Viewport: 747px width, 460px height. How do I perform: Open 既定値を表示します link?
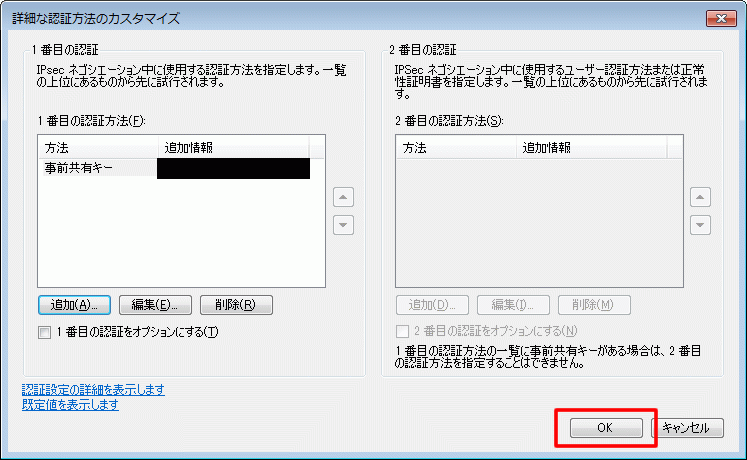pos(71,405)
